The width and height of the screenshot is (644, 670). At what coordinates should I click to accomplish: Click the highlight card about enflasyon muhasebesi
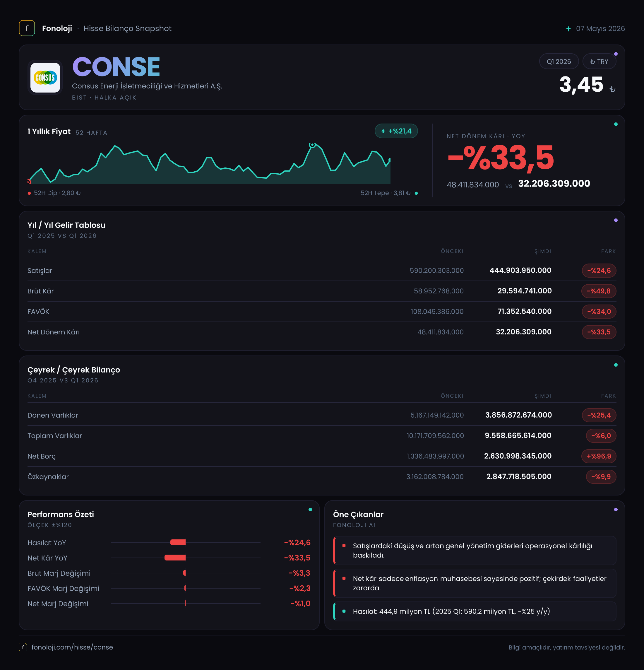(x=475, y=583)
